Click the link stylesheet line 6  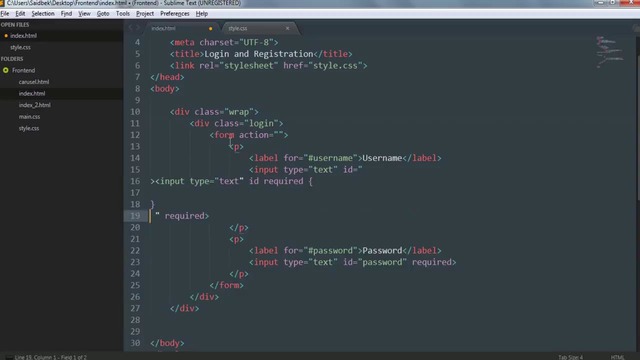269,66
